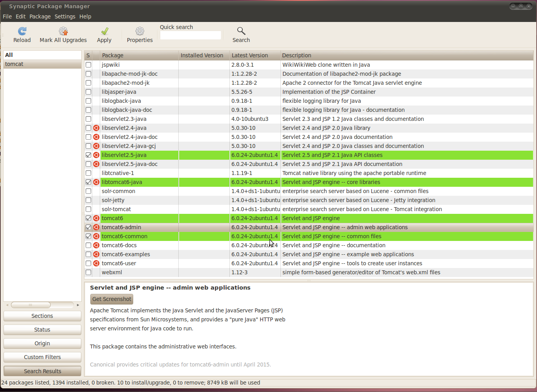The height and width of the screenshot is (392, 537).
Task: Uncheck the tomcat6-admin checkbox
Action: [x=88, y=227]
